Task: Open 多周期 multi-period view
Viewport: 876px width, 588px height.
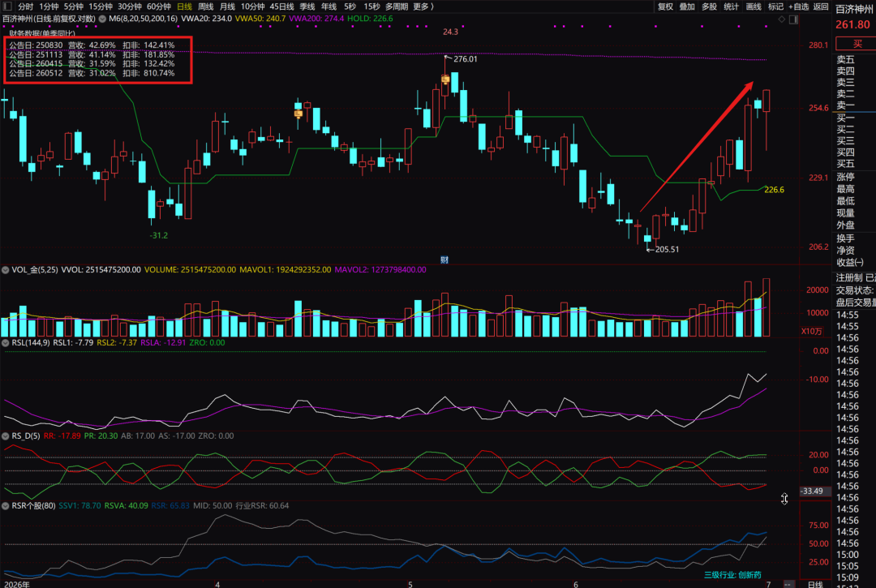Action: pyautogui.click(x=397, y=6)
